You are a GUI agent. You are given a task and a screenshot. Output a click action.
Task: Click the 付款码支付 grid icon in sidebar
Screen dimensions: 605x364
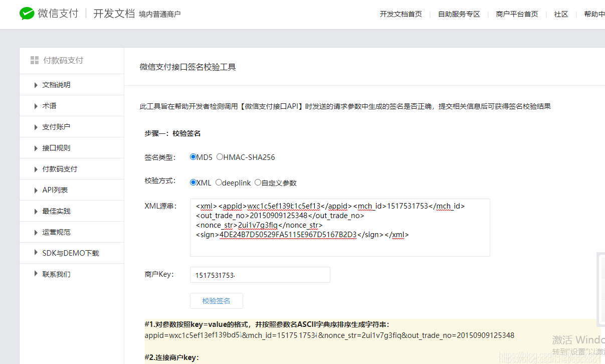coord(35,60)
